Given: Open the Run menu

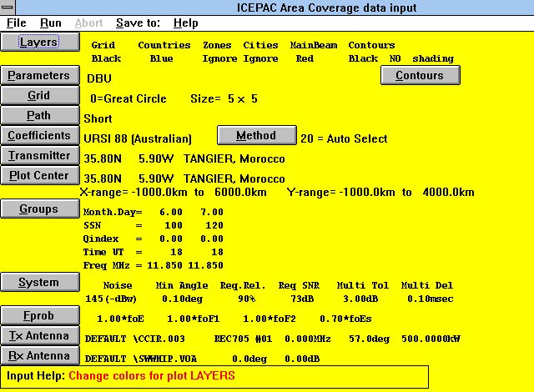Looking at the screenshot, I should pyautogui.click(x=51, y=23).
